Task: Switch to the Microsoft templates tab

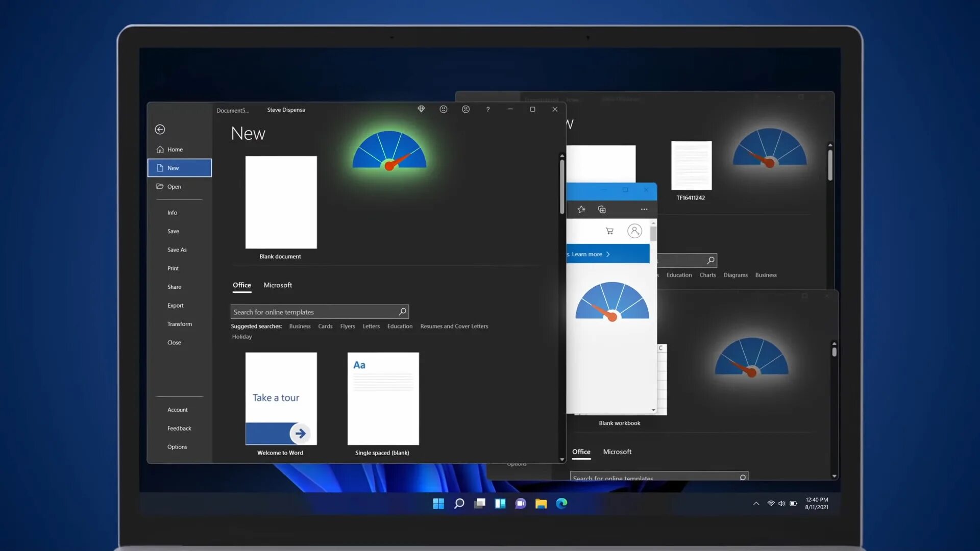Action: [x=278, y=285]
